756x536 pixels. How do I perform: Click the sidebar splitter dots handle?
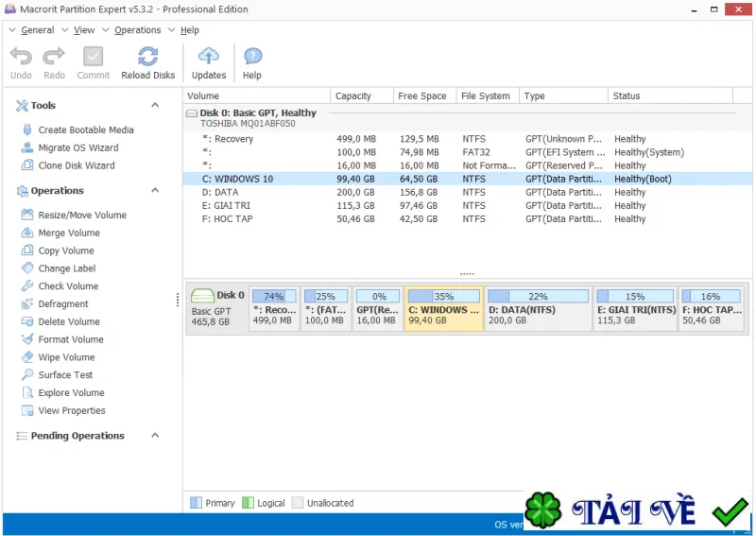pos(178,300)
